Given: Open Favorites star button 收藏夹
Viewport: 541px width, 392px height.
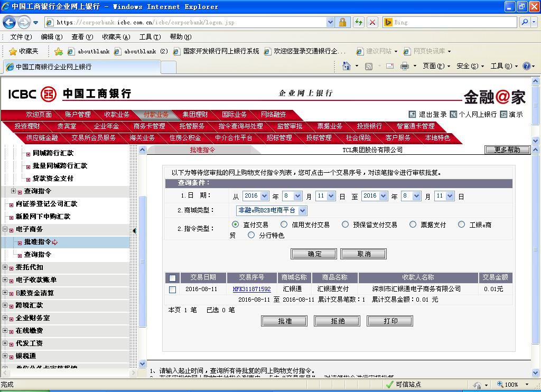Looking at the screenshot, I should [x=23, y=51].
